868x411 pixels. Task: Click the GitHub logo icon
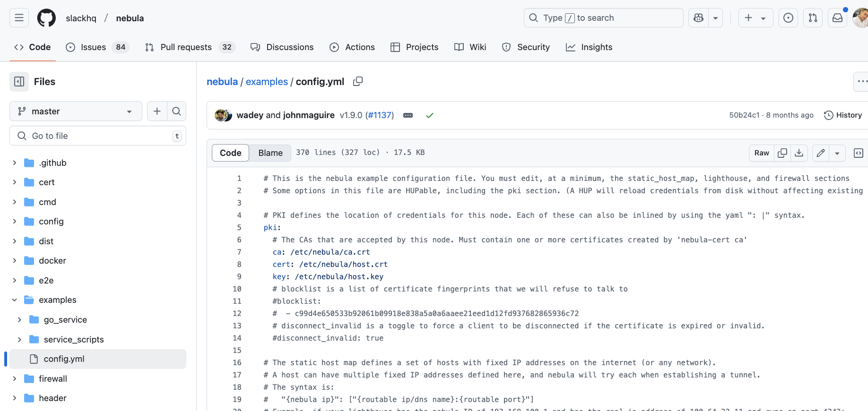tap(46, 18)
